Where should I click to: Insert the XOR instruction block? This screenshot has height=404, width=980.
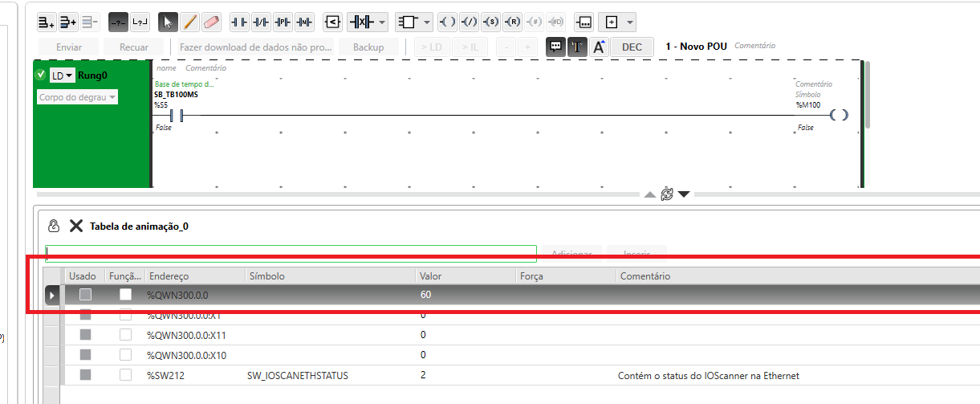[360, 22]
